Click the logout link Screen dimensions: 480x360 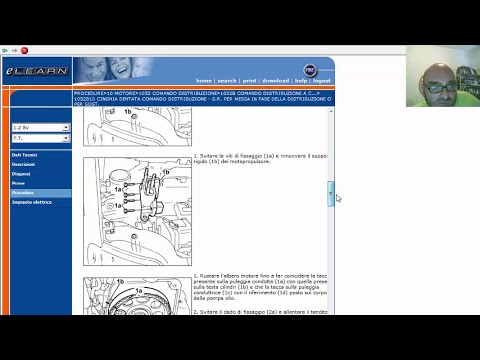[322, 81]
